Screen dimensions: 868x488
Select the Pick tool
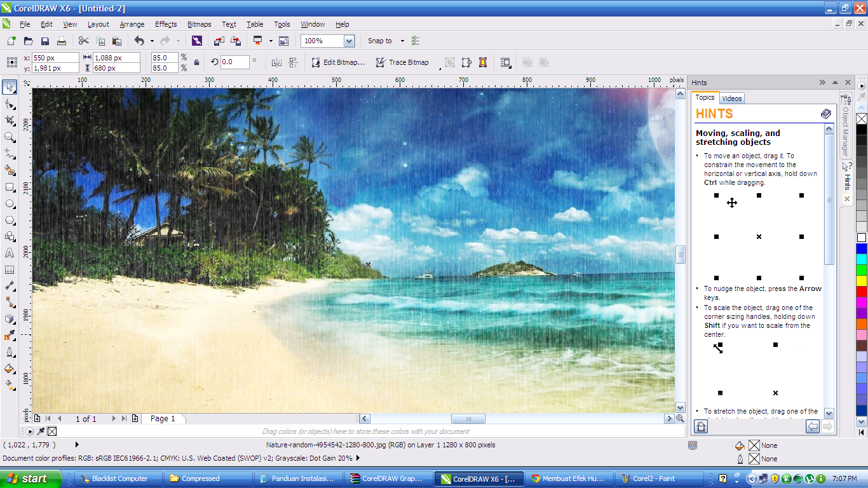[9, 86]
